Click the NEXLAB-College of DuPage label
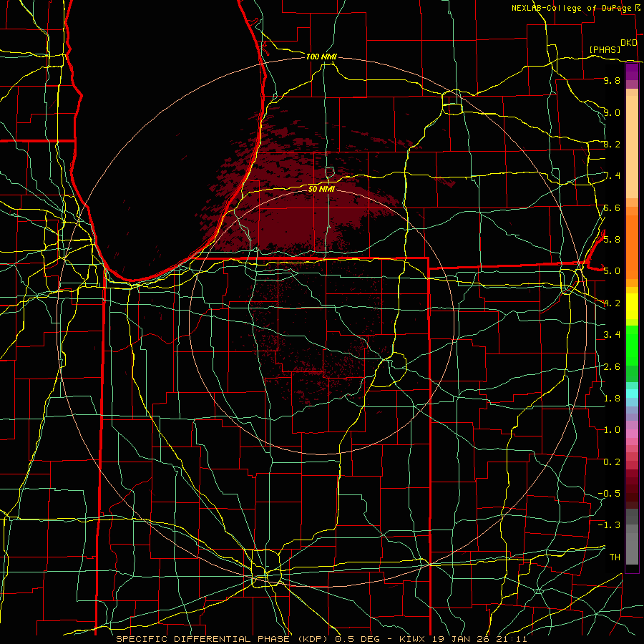Viewport: 644px width, 644px height. coord(572,8)
